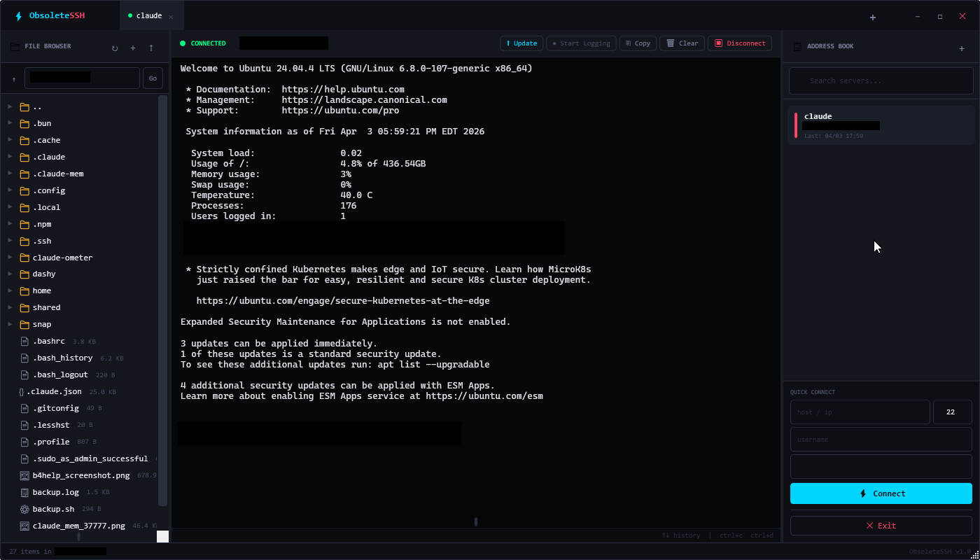Toggle Start Logging
This screenshot has height=560, width=980.
pyautogui.click(x=582, y=43)
